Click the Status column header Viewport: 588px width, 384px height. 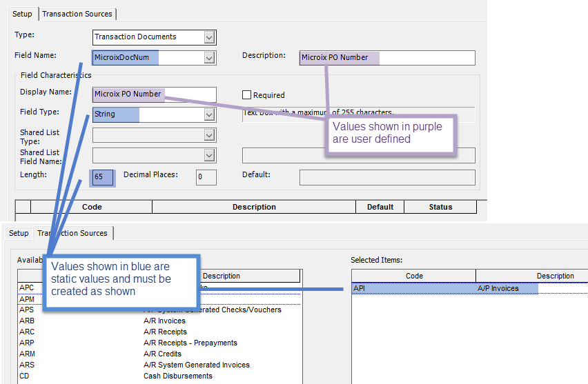point(440,207)
